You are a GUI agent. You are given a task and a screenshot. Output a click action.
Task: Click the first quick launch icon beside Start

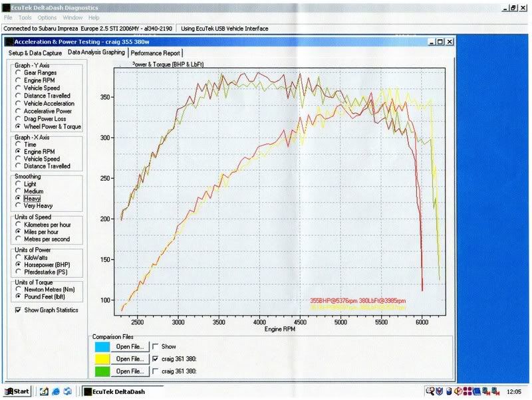click(x=44, y=391)
